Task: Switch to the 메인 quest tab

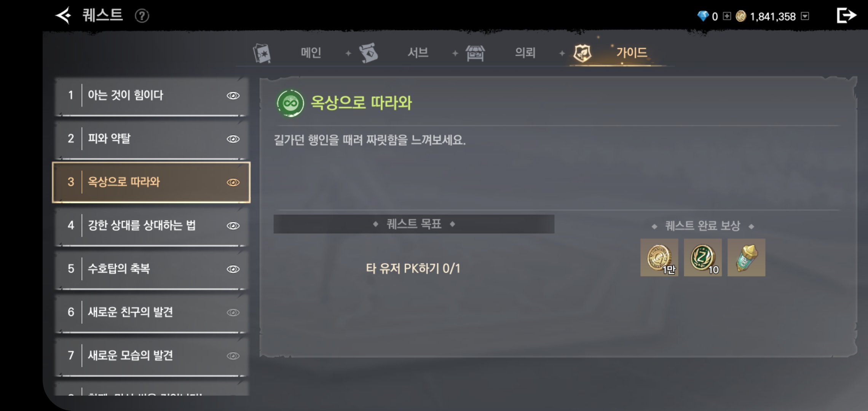Action: [x=311, y=53]
